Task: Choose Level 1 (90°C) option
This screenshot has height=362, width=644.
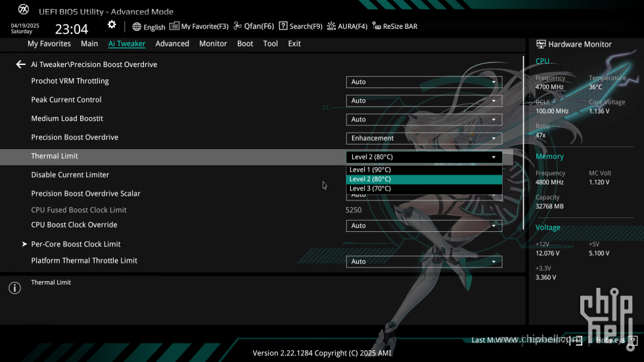Action: coord(424,170)
